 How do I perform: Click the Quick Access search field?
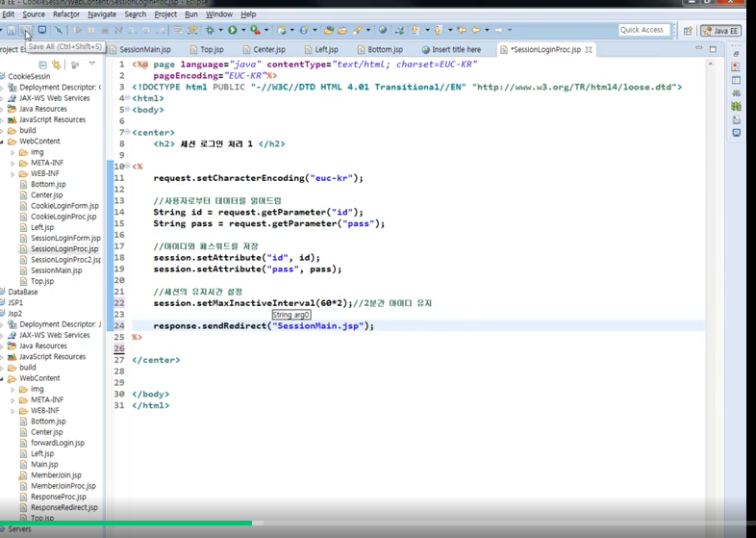tap(644, 30)
